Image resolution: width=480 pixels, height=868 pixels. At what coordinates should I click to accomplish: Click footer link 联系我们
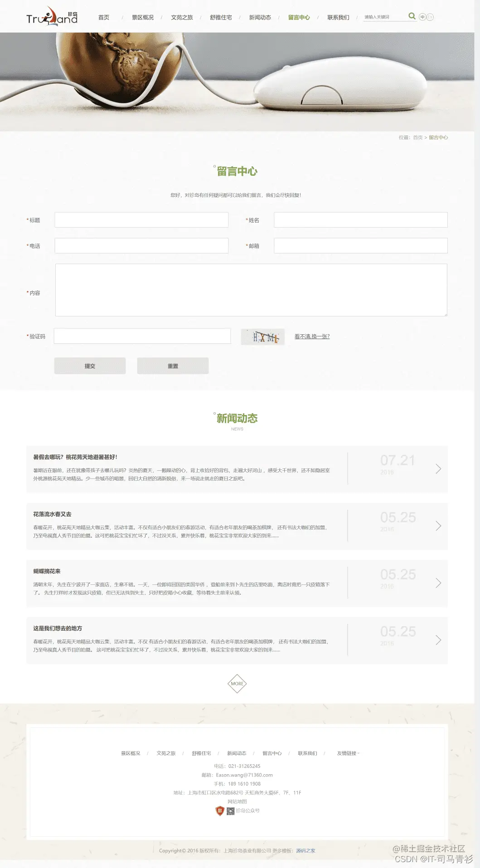(307, 753)
